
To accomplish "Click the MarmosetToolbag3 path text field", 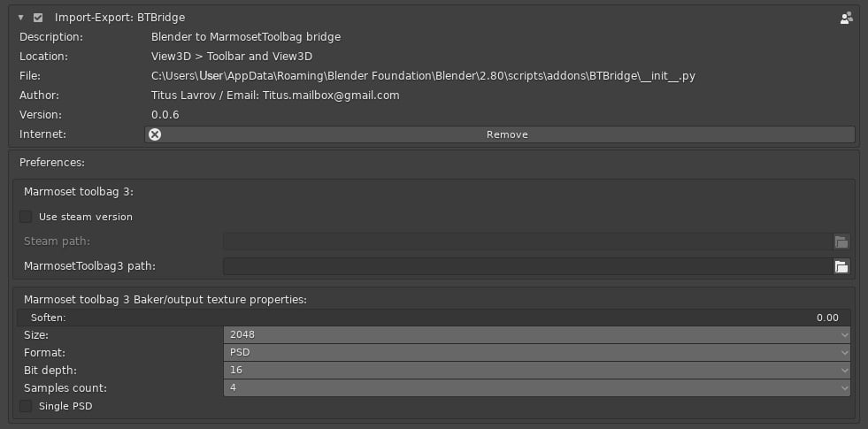I will 526,266.
